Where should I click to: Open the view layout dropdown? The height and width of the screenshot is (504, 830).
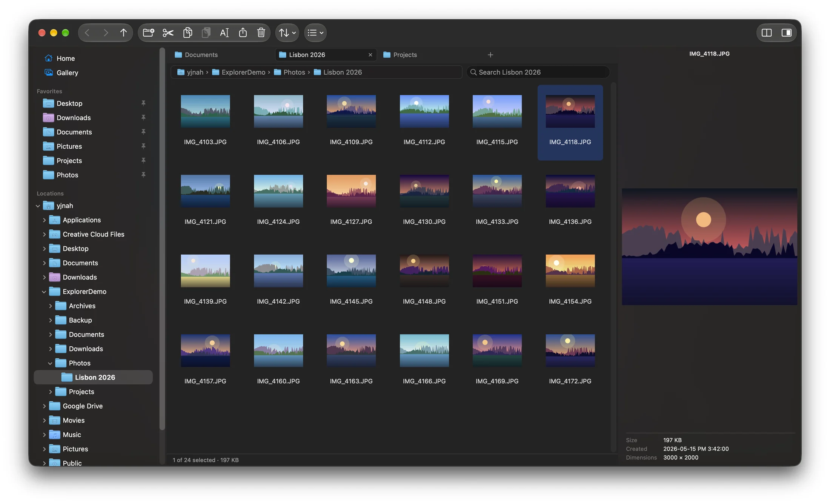[315, 33]
